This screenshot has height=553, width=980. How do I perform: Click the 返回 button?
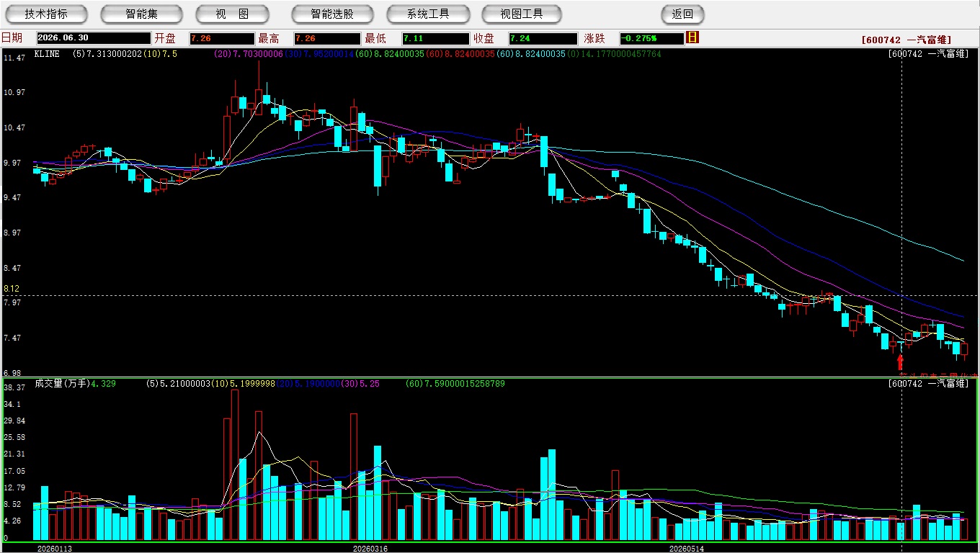click(x=682, y=14)
